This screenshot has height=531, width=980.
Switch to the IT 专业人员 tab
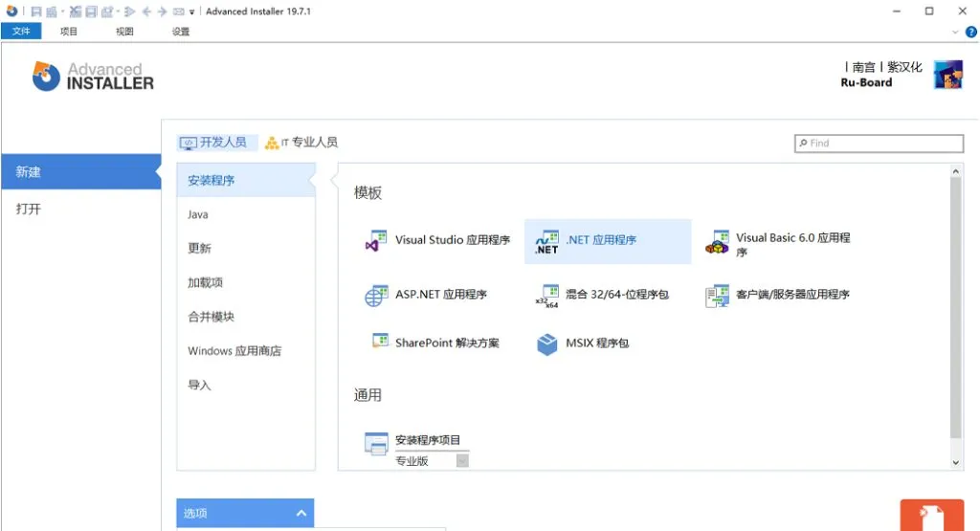tap(301, 143)
